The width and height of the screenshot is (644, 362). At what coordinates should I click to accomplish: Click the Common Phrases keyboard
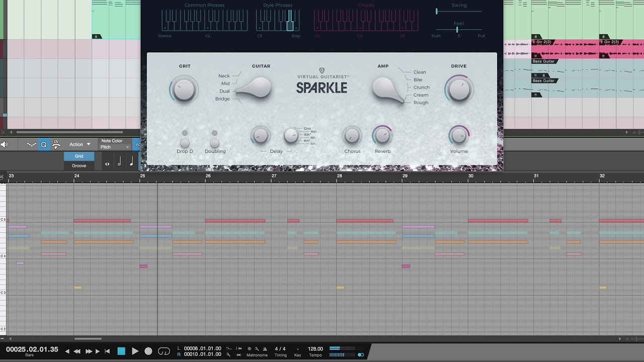tap(204, 21)
